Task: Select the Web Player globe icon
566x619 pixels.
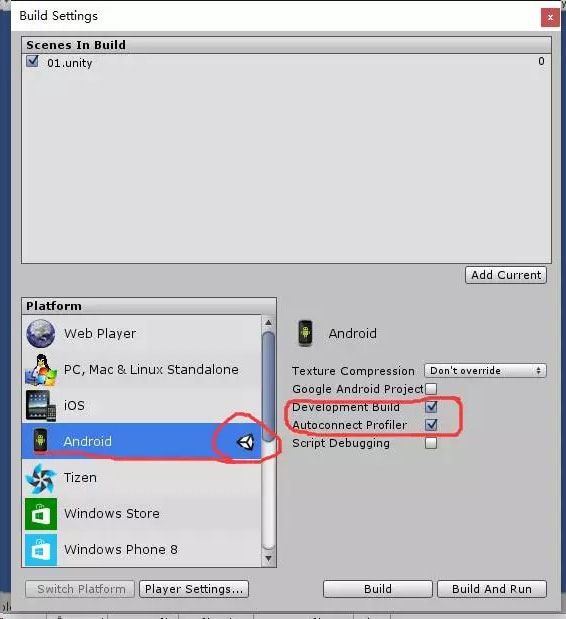Action: coord(41,334)
